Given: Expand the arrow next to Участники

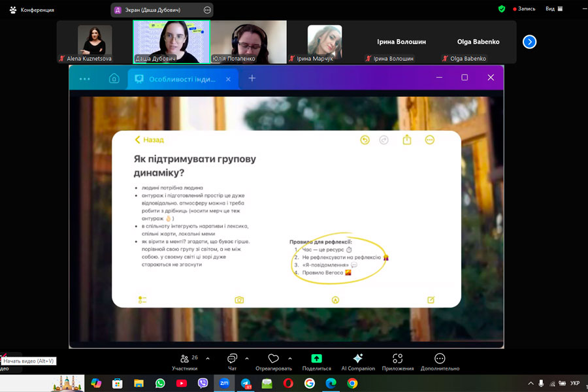Looking at the screenshot, I should coord(208,358).
